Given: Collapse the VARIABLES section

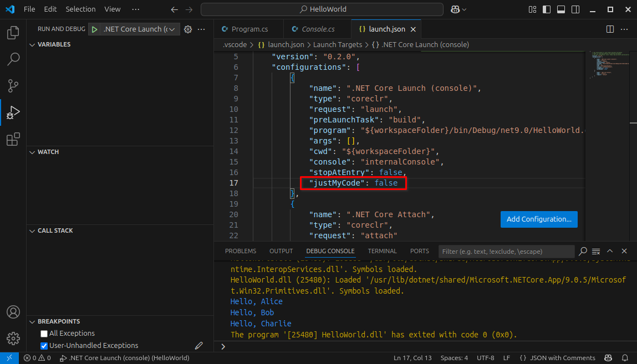Looking at the screenshot, I should click(x=32, y=45).
